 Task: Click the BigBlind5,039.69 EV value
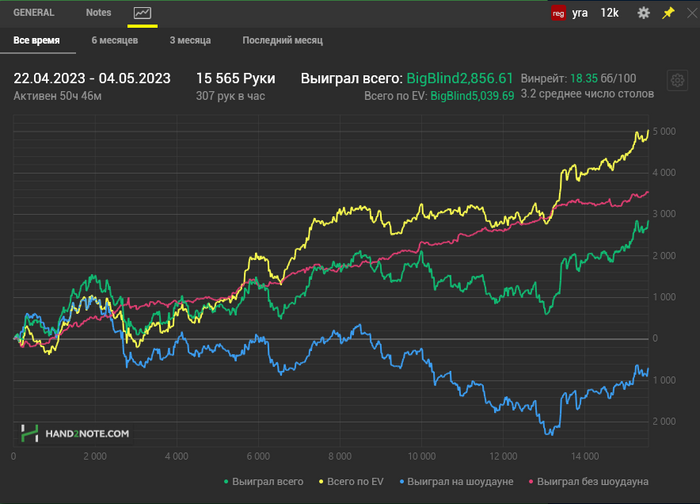pyautogui.click(x=472, y=96)
